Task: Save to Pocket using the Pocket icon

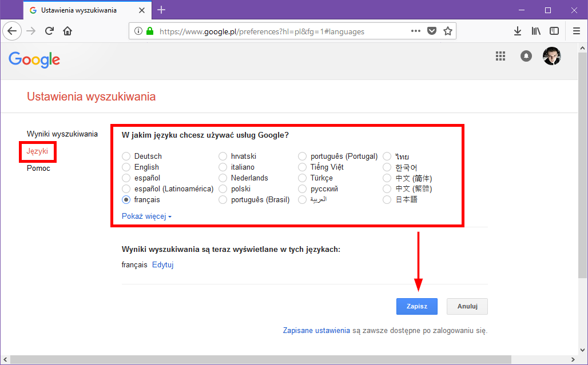Action: 432,31
